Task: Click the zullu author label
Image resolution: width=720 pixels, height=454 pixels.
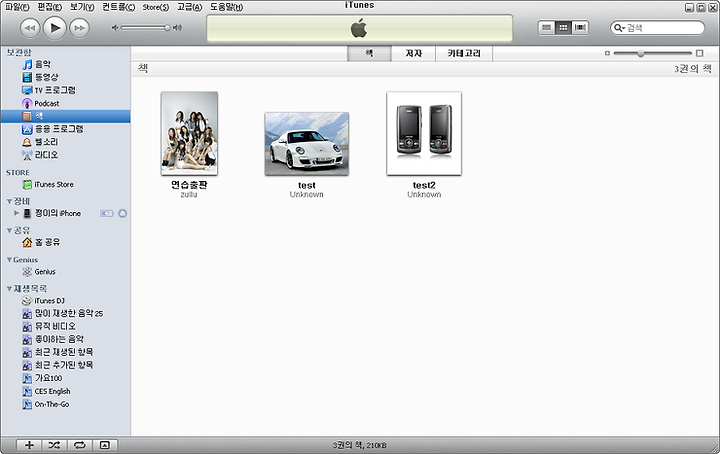Action: pyautogui.click(x=189, y=195)
